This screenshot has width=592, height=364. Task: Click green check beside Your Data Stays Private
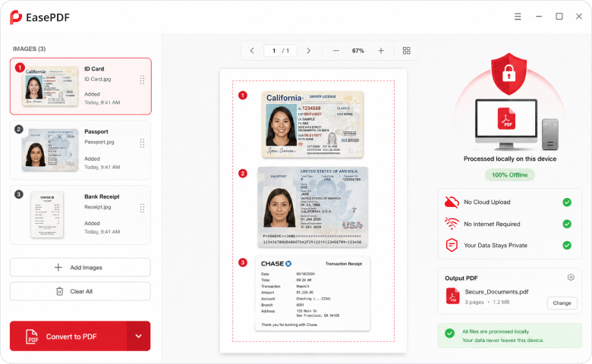[x=567, y=245]
